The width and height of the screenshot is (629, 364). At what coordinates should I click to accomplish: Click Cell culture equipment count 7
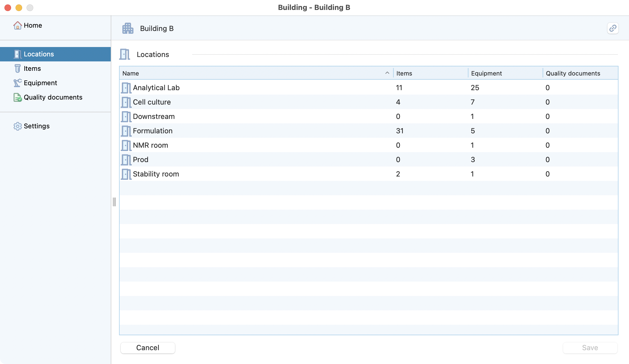click(x=473, y=102)
